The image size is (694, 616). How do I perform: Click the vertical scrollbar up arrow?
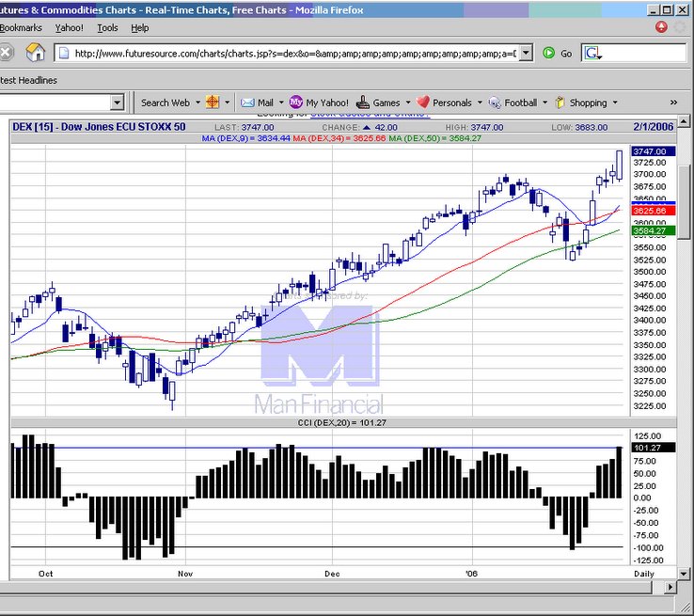(x=684, y=120)
